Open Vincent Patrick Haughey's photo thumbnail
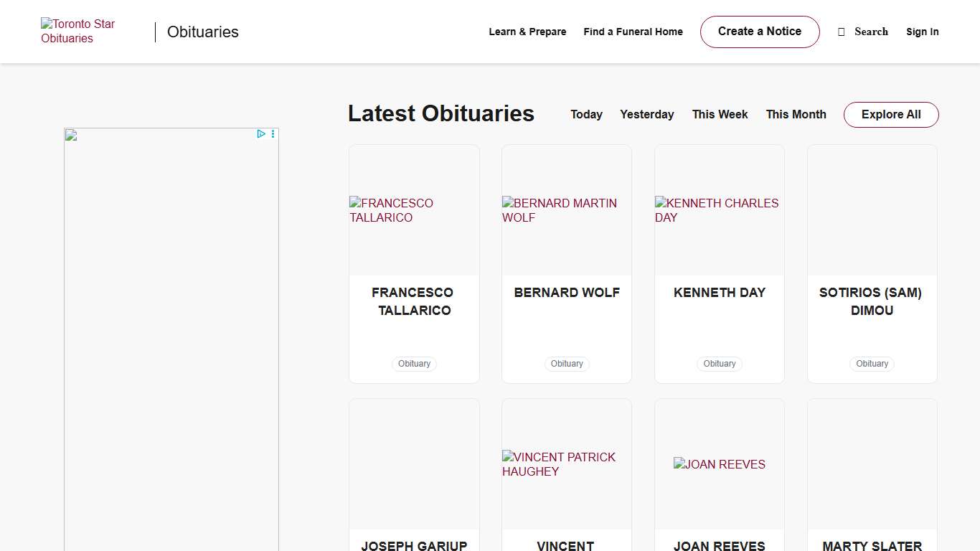Viewport: 980px width, 551px height. pyautogui.click(x=566, y=464)
